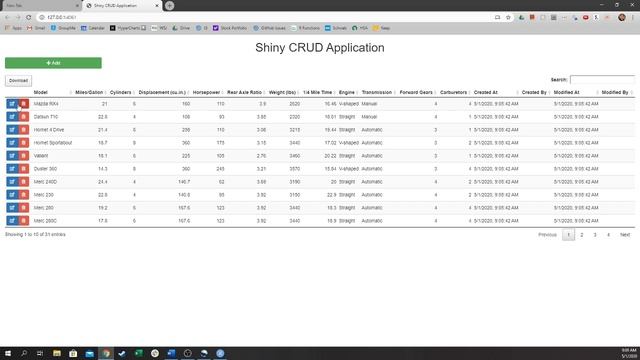Go to the Next page of entries
640x360 pixels.
[x=625, y=235]
